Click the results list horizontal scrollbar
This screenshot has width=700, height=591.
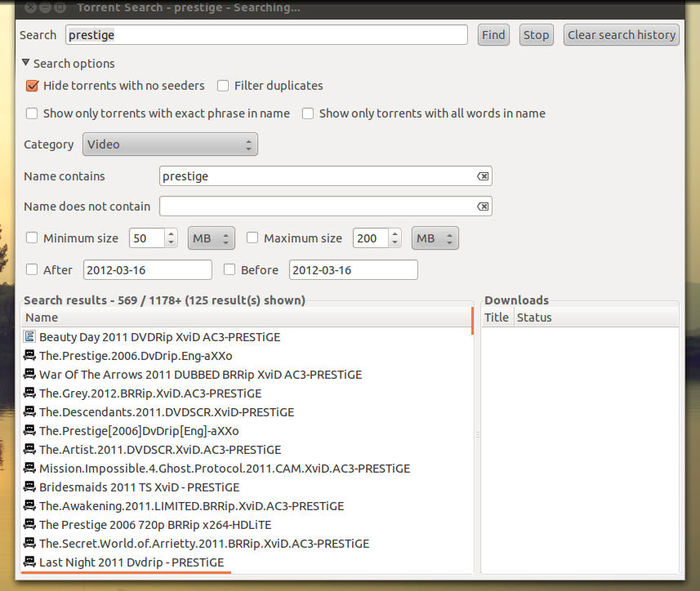[x=126, y=571]
